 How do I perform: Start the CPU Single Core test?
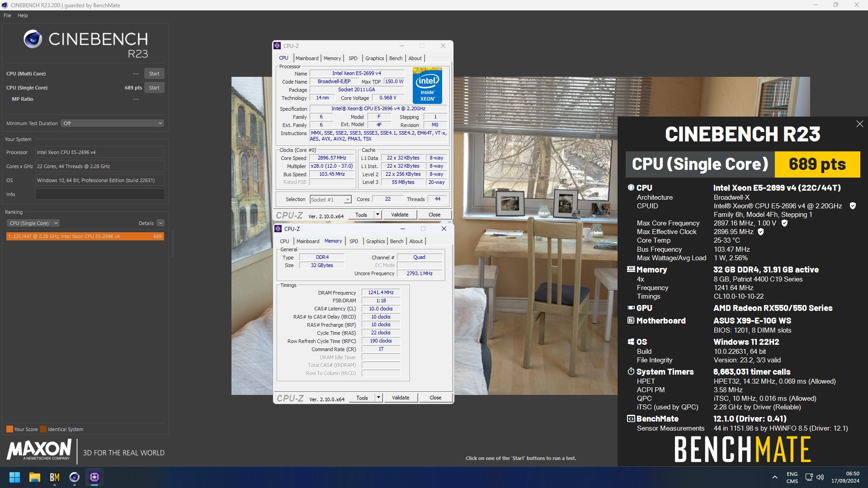(154, 88)
